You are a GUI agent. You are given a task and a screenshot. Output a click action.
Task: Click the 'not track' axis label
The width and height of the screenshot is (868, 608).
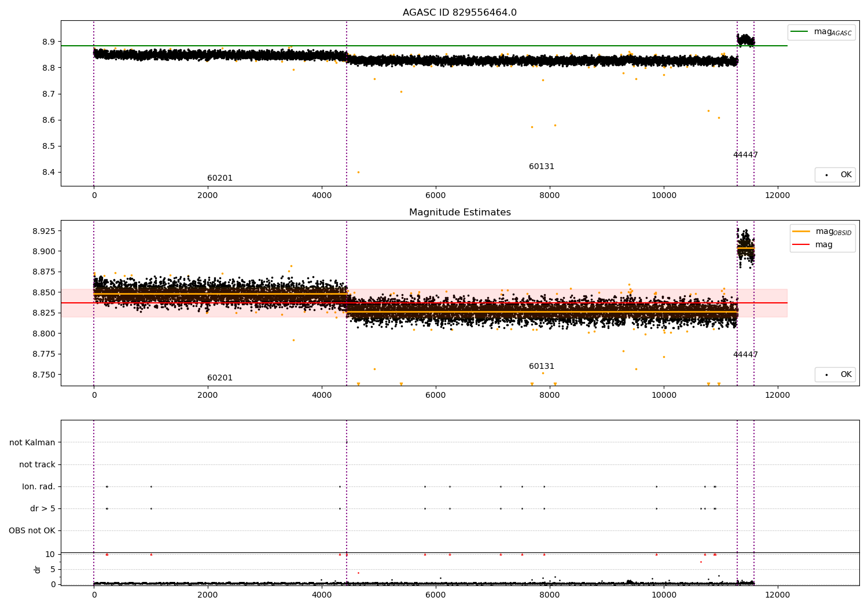coord(37,465)
